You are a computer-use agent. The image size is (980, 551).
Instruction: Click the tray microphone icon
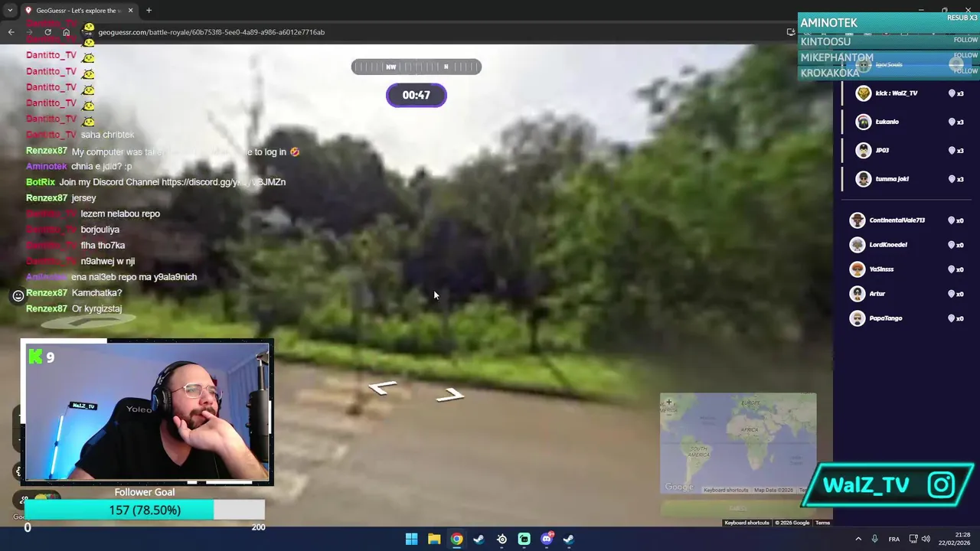[x=874, y=539]
